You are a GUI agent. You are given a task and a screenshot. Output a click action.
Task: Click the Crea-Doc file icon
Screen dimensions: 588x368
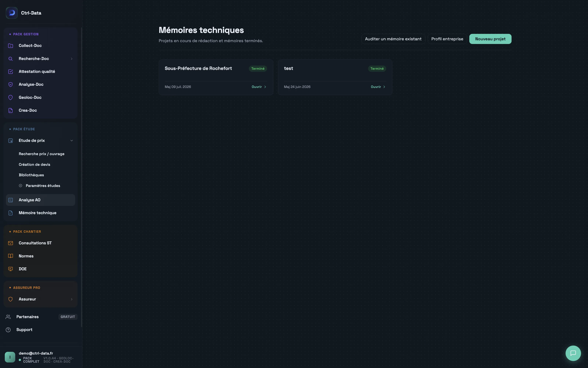tap(10, 110)
